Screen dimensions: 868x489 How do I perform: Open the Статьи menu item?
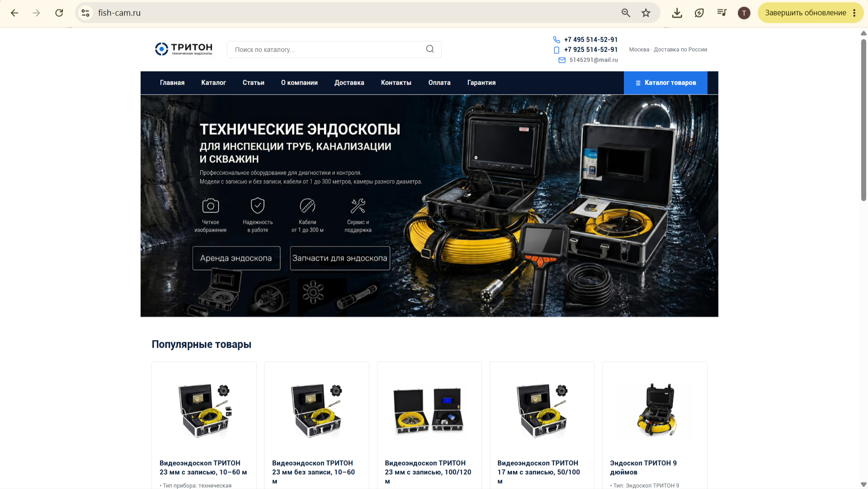253,83
